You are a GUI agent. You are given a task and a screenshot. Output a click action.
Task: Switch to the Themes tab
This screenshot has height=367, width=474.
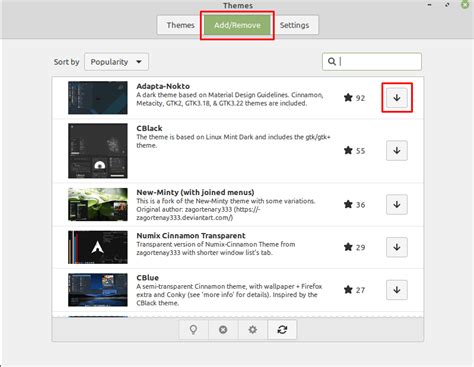180,25
